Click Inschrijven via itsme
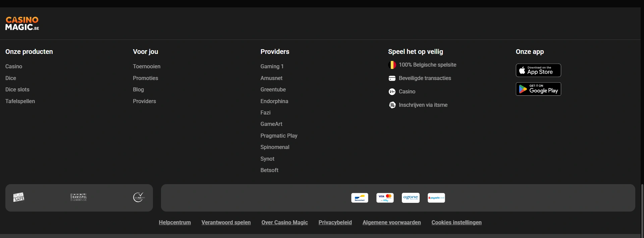 [423, 105]
